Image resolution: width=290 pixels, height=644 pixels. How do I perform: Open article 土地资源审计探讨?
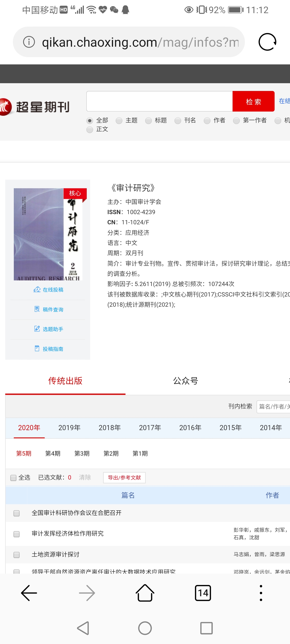click(56, 554)
